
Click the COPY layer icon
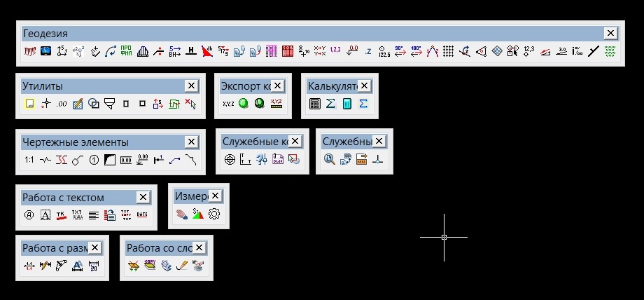point(149,266)
